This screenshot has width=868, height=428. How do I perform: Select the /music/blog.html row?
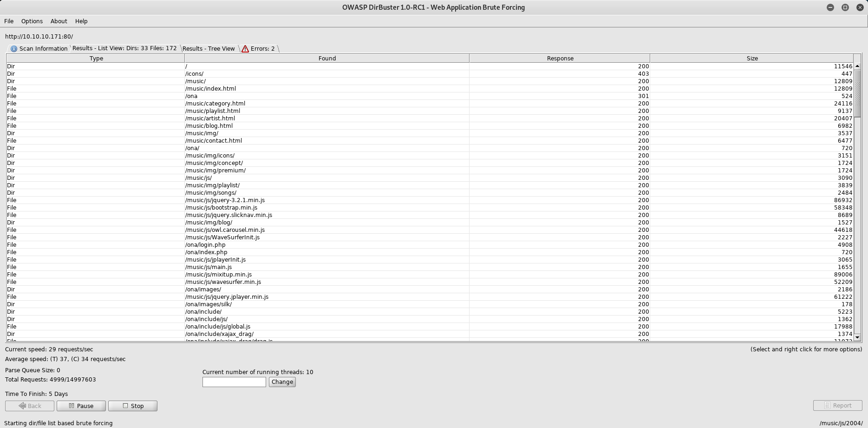click(x=430, y=125)
